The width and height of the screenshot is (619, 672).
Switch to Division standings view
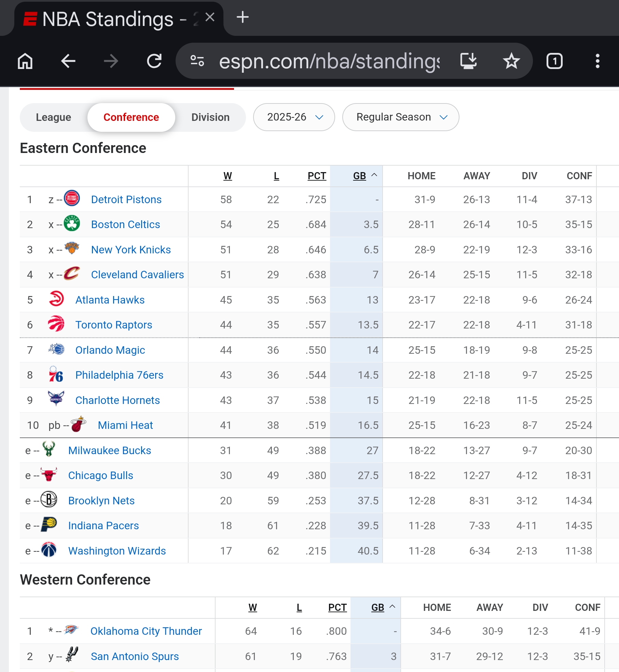tap(210, 117)
